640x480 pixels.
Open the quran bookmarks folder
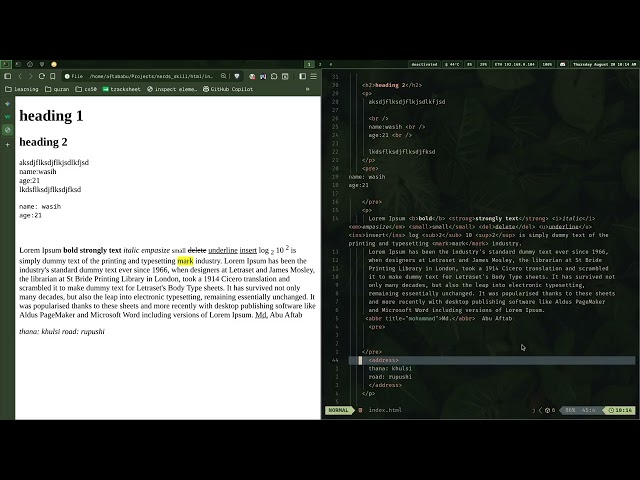click(x=57, y=89)
